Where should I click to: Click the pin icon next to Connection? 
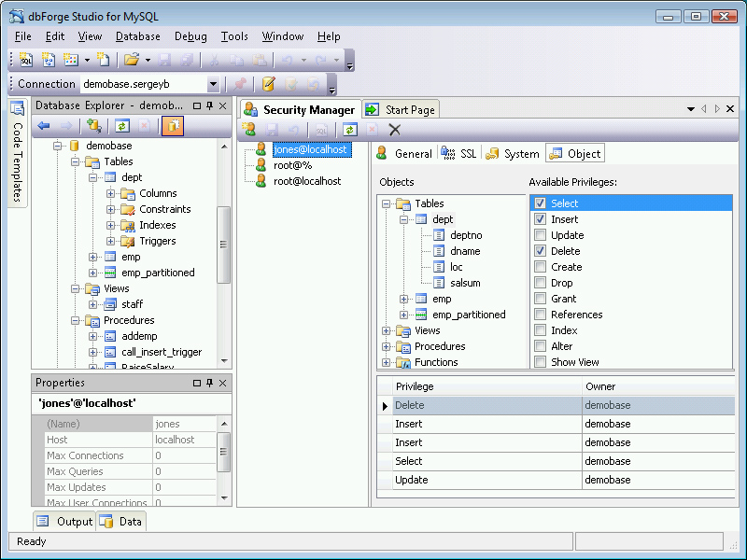click(x=240, y=84)
